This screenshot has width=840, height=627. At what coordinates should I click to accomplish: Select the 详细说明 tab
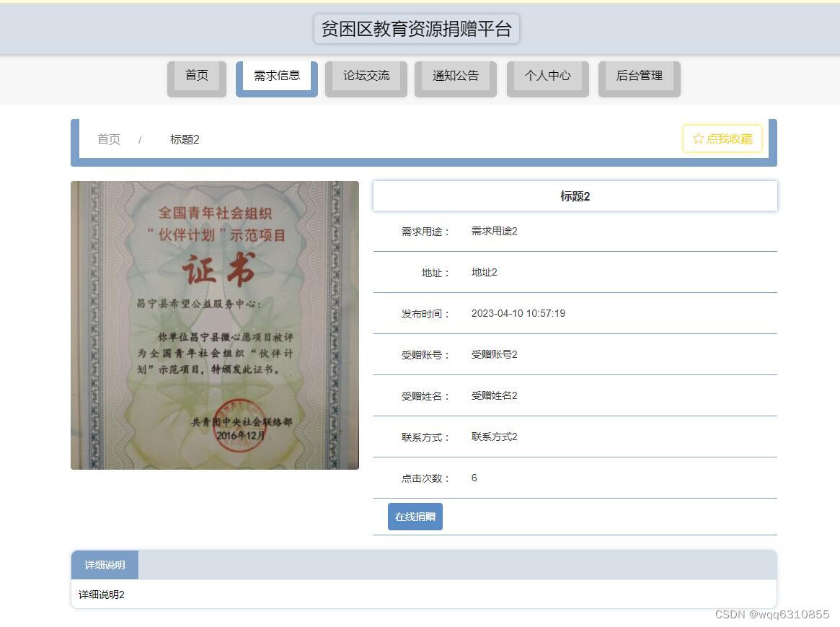[x=105, y=565]
